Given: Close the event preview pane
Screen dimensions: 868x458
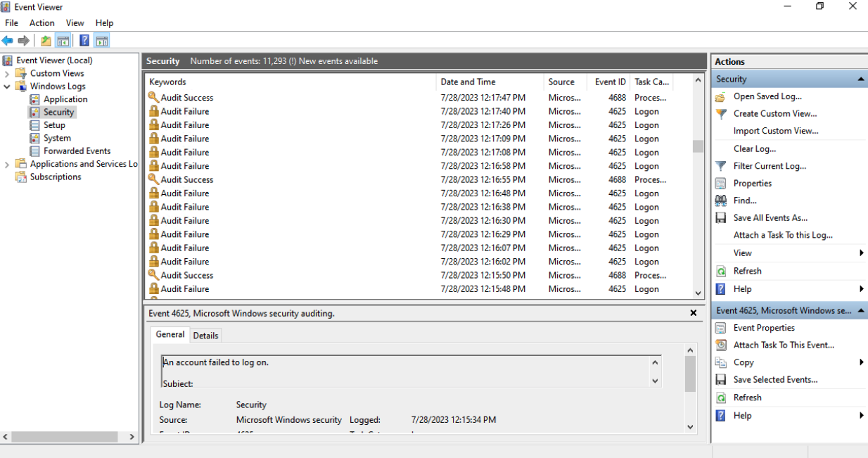Looking at the screenshot, I should coord(694,313).
